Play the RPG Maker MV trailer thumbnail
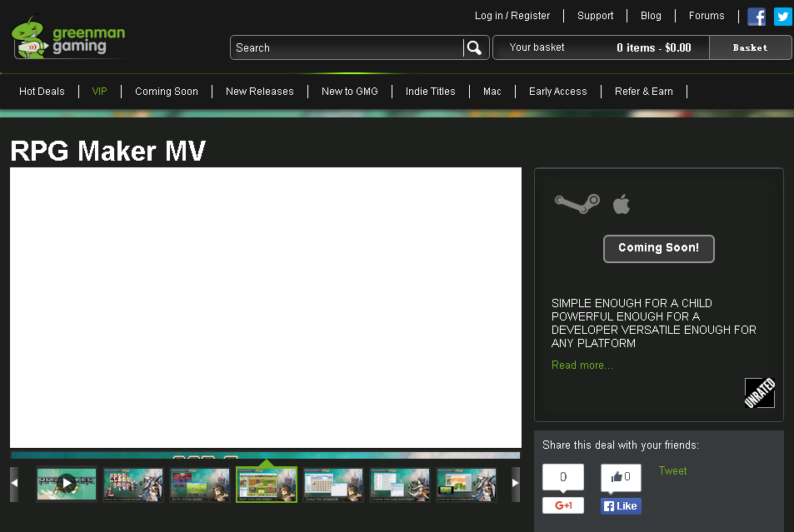 click(x=67, y=484)
